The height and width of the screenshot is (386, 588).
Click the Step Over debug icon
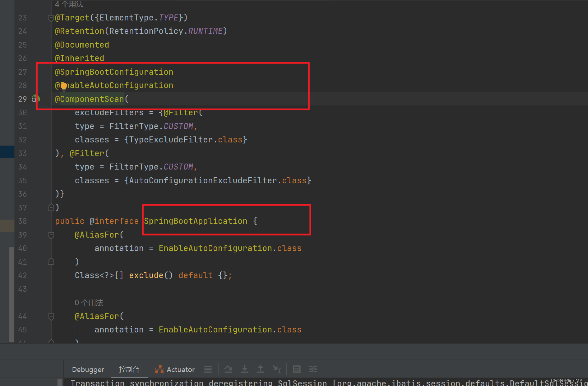[228, 369]
